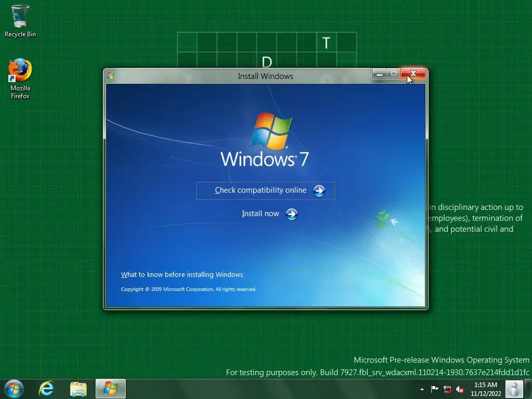Click the arrow icon beside Check compatibility online

point(319,191)
